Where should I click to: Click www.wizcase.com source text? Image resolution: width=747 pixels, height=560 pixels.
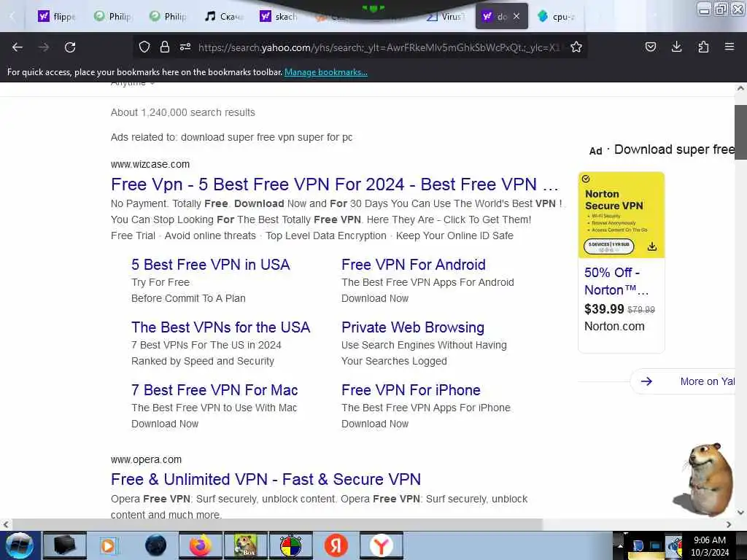pos(150,164)
